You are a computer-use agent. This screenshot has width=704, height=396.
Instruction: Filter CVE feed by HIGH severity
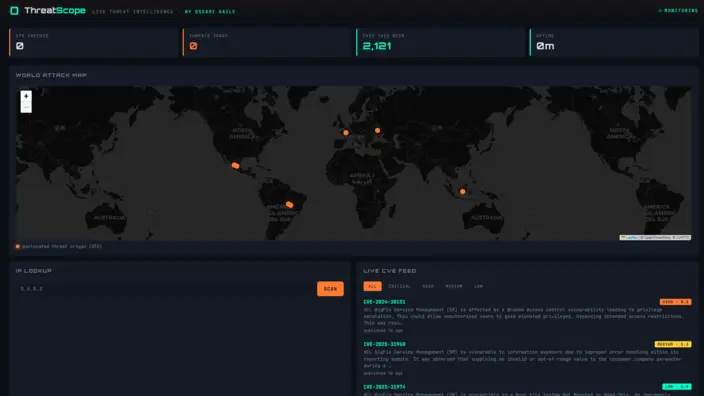(428, 286)
